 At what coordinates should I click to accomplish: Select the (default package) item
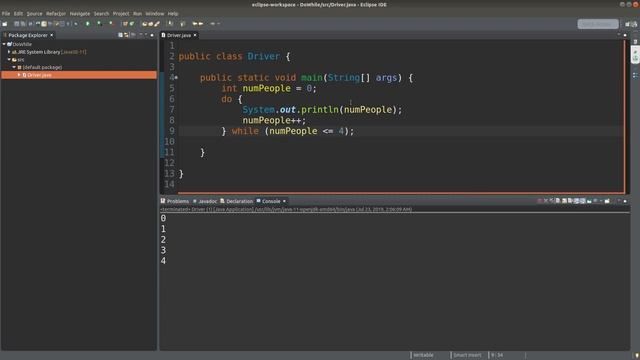pyautogui.click(x=40, y=67)
